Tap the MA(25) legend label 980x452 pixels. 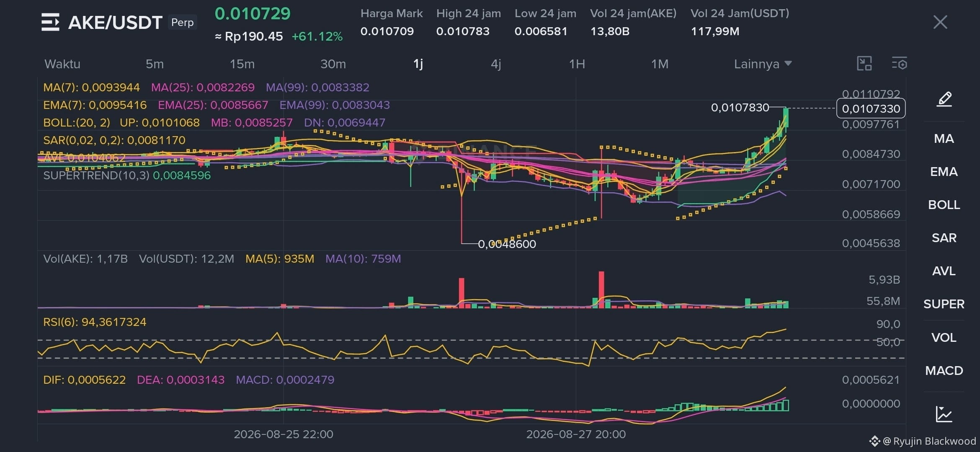(x=203, y=88)
